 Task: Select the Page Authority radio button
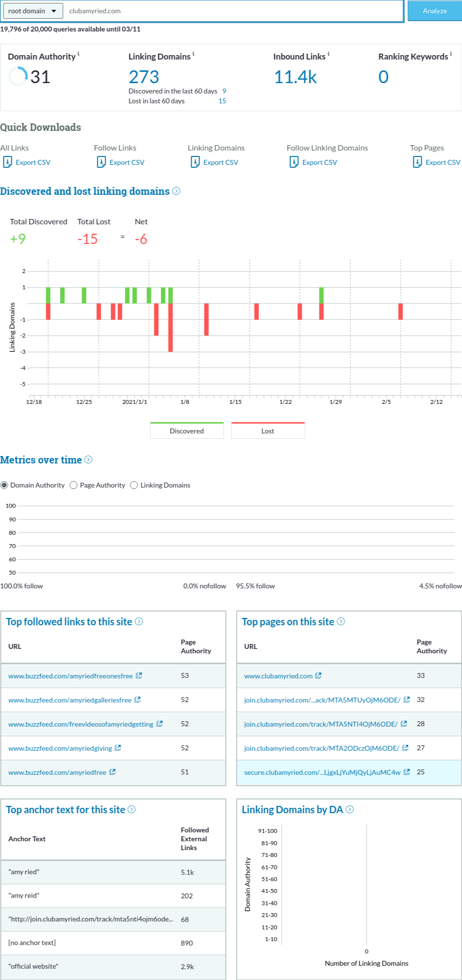pos(74,485)
